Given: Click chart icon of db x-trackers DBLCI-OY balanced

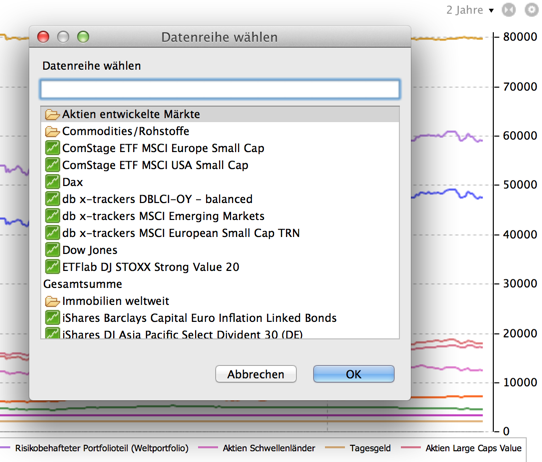Looking at the screenshot, I should [52, 199].
